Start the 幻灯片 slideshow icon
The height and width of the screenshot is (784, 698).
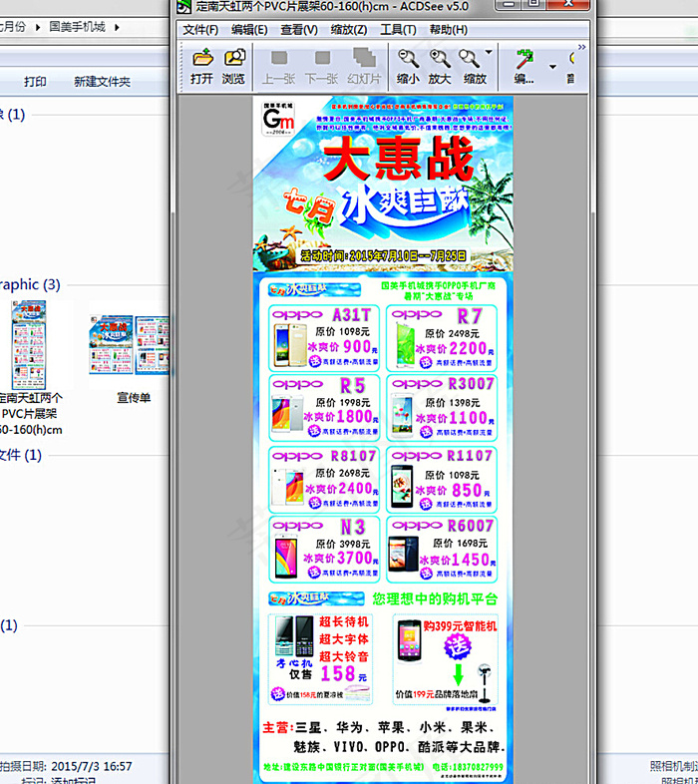[365, 66]
